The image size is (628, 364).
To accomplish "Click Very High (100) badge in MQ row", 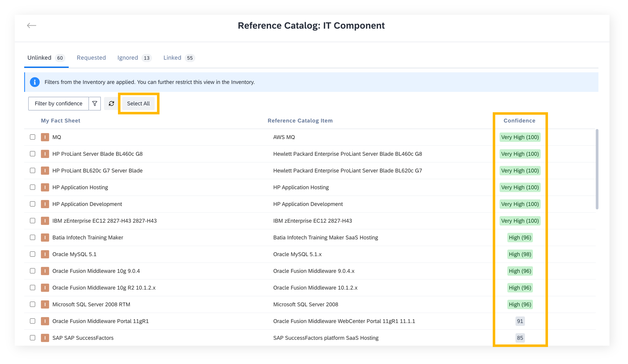I will coord(520,137).
